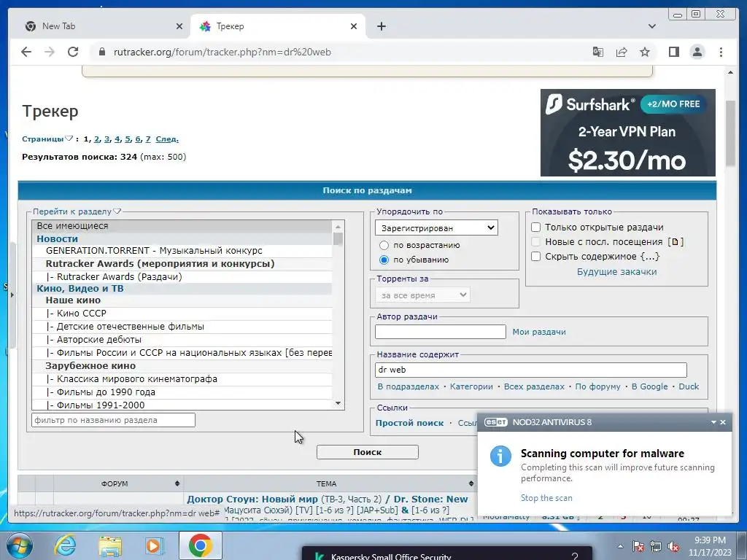The height and width of the screenshot is (560, 747).
Task: Click the share page icon
Action: [x=622, y=52]
